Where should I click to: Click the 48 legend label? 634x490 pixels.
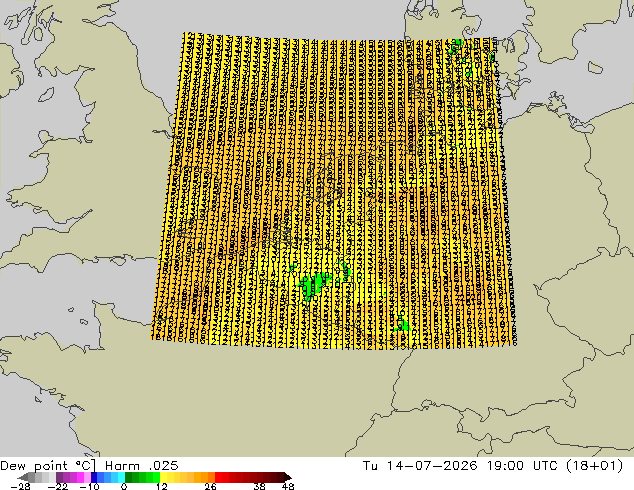tap(288, 486)
